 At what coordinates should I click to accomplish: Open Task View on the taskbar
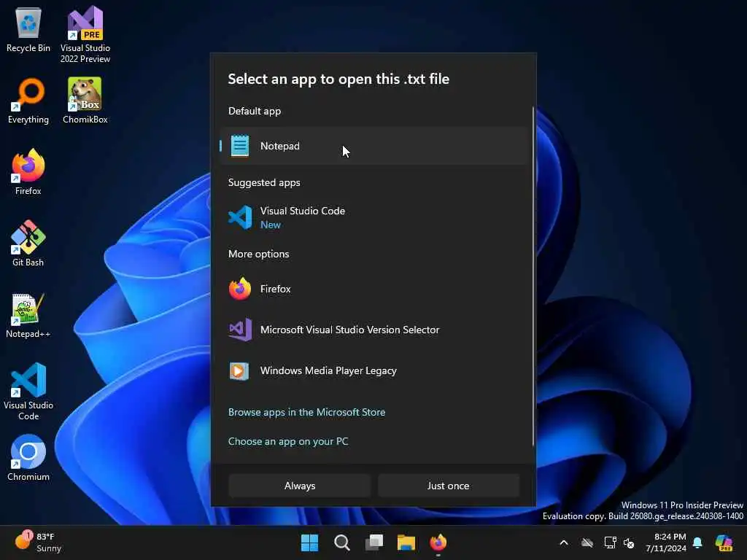(x=374, y=542)
